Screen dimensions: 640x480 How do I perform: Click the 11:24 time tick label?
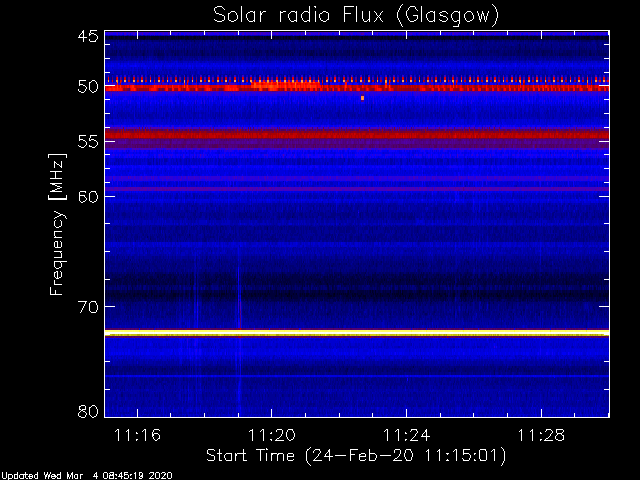pos(407,435)
